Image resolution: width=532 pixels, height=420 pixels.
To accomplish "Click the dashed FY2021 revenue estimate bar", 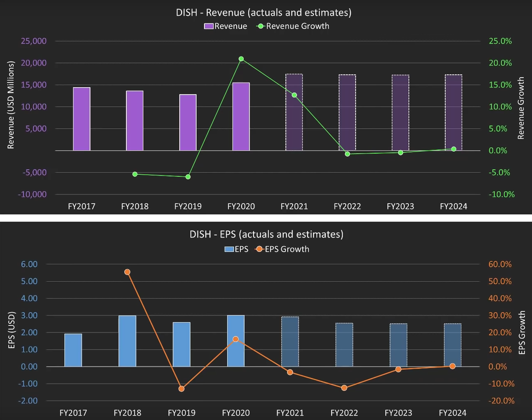I will click(x=294, y=112).
